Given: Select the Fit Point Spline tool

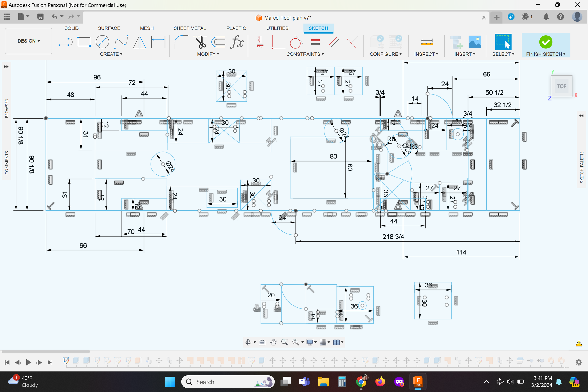Looking at the screenshot, I should [121, 42].
